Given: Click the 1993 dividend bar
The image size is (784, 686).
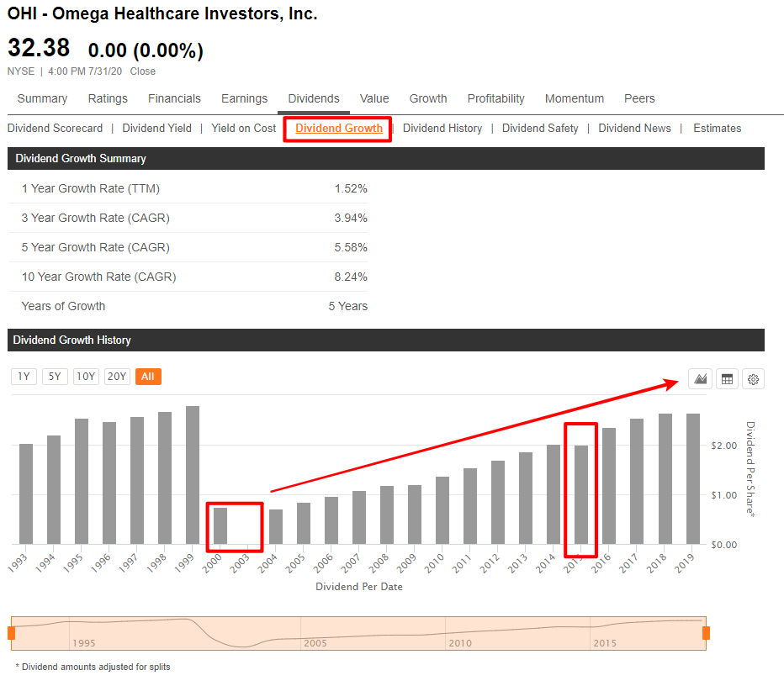Looking at the screenshot, I should click(x=26, y=493).
